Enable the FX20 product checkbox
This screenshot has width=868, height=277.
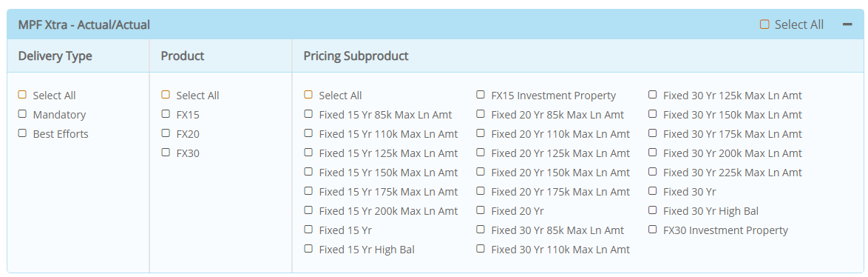point(166,133)
